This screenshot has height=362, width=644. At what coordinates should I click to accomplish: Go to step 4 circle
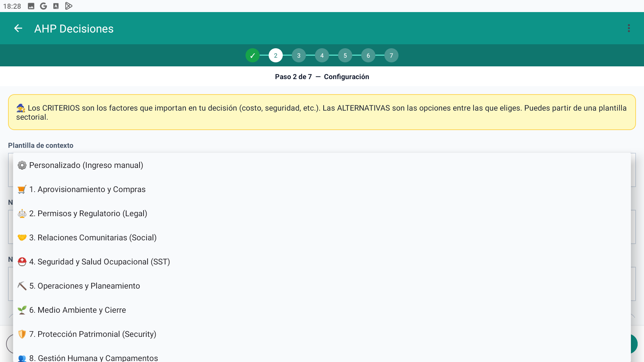coord(322,55)
